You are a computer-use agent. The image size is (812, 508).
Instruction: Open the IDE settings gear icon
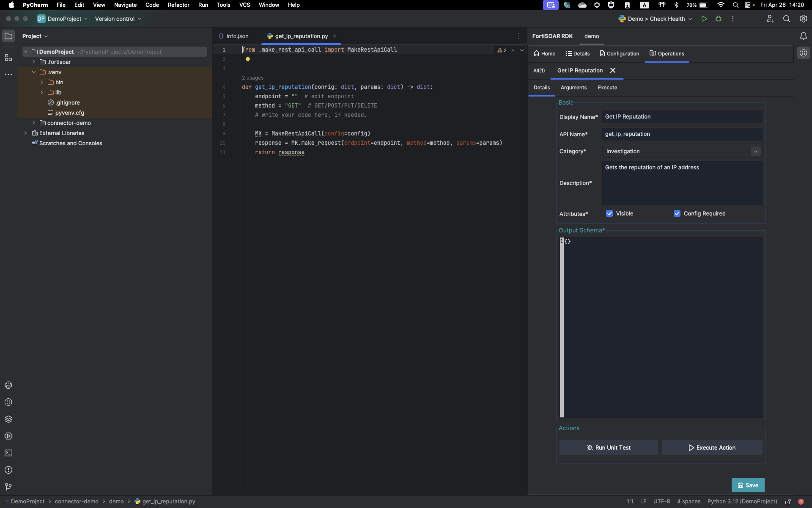point(804,19)
